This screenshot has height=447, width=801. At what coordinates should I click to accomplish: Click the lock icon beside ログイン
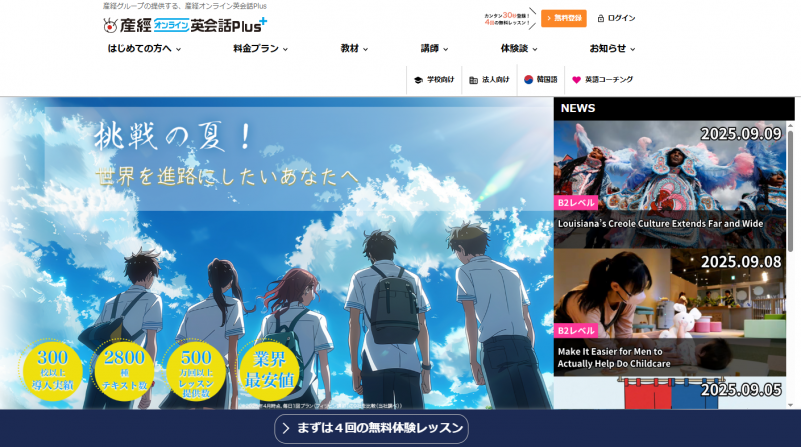pyautogui.click(x=600, y=18)
